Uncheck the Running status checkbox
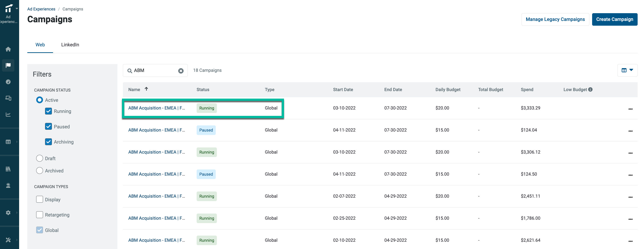This screenshot has height=249, width=644. click(x=48, y=111)
